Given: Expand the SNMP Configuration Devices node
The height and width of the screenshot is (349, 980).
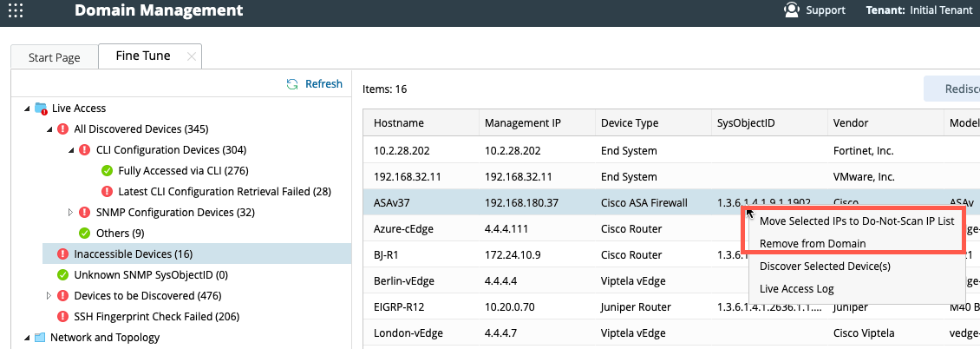Looking at the screenshot, I should (70, 213).
